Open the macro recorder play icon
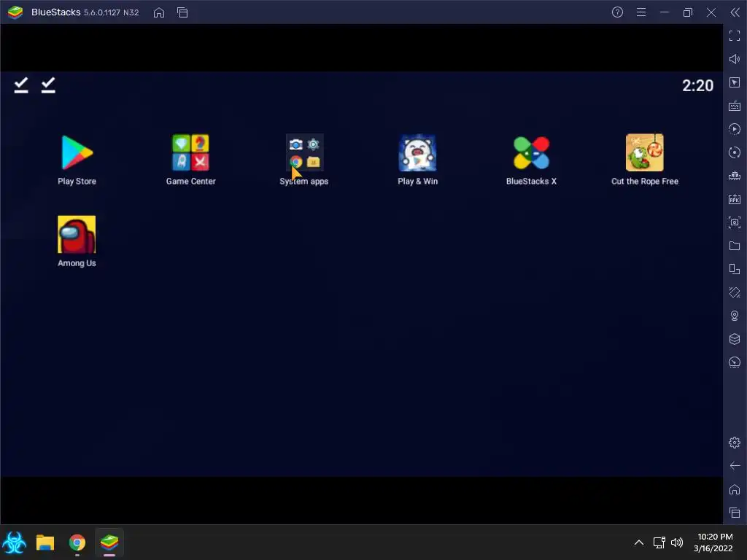 point(735,129)
